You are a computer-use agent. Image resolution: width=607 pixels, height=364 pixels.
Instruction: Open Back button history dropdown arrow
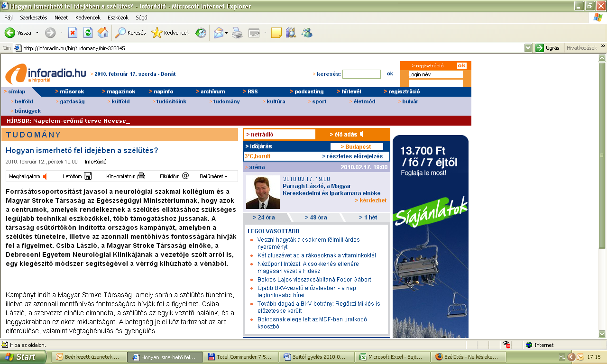37,33
